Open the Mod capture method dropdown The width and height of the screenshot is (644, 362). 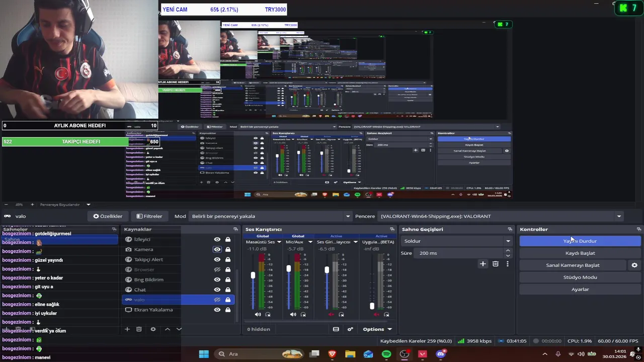pos(271,216)
